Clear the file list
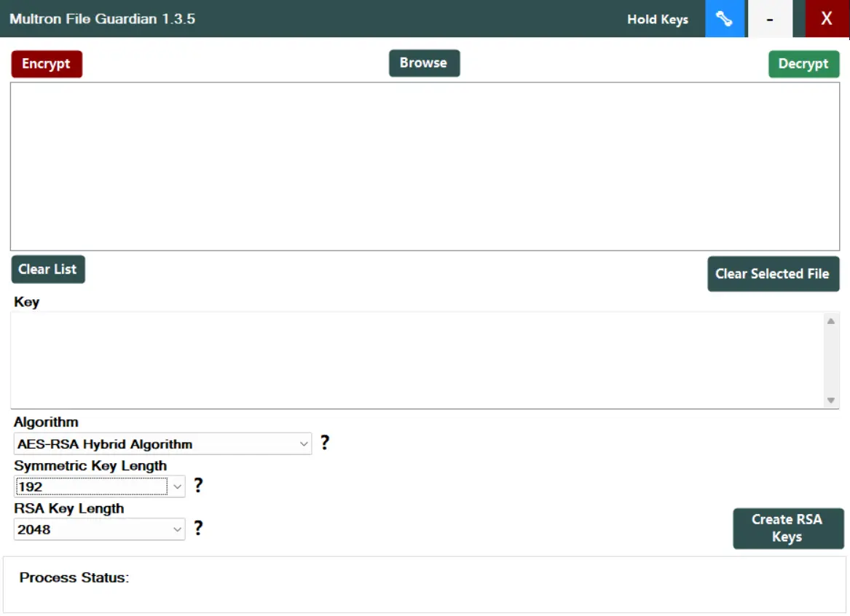This screenshot has width=850, height=616. (x=47, y=269)
